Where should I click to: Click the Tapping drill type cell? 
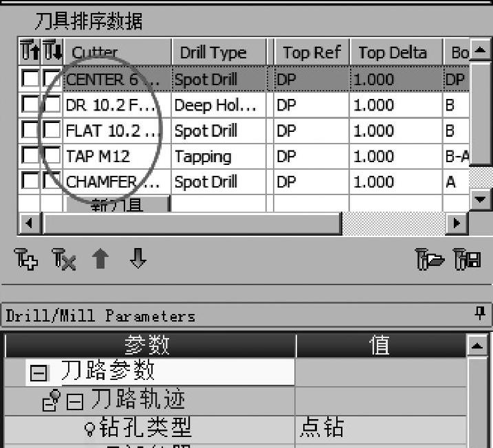(219, 156)
